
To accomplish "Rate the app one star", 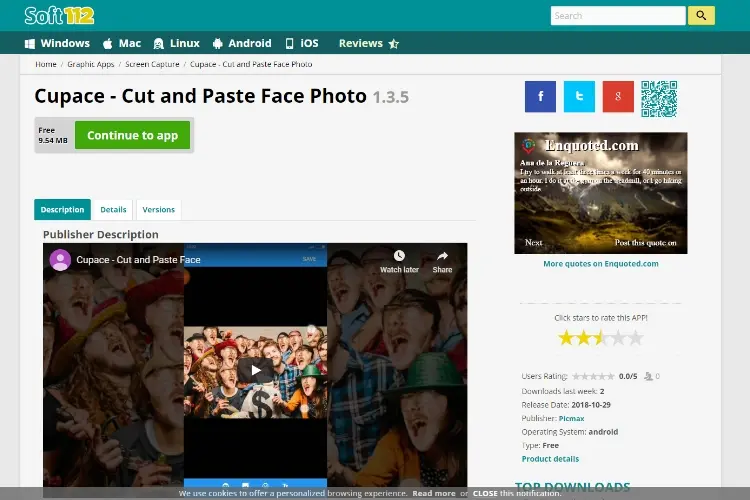I will click(566, 338).
